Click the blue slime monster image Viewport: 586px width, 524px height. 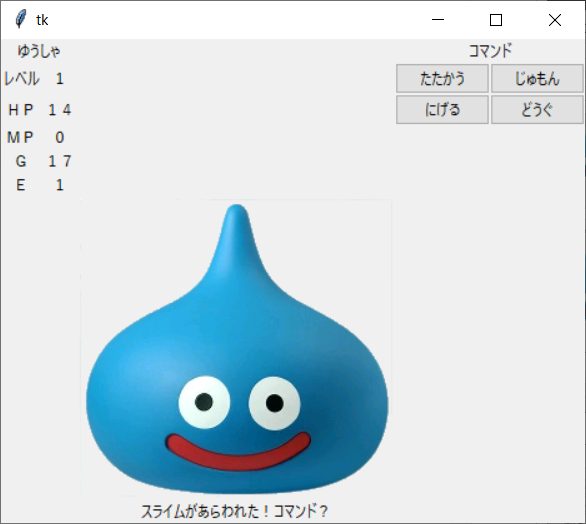pos(236,348)
